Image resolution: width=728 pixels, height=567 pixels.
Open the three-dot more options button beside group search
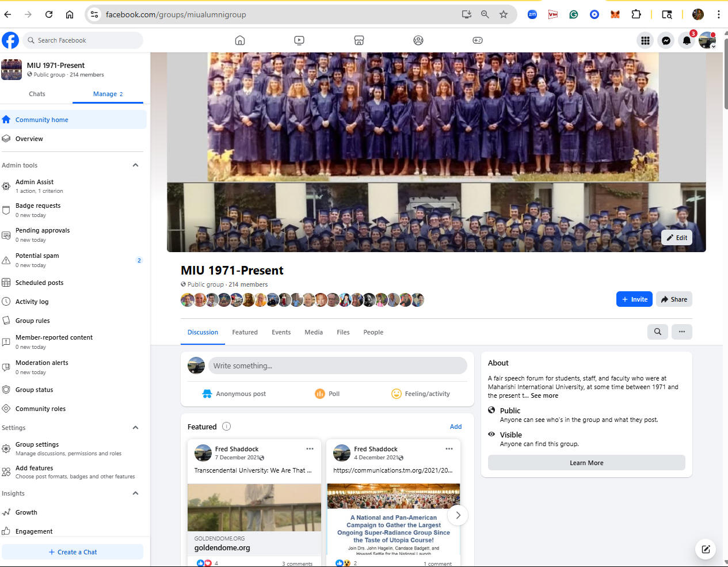682,332
